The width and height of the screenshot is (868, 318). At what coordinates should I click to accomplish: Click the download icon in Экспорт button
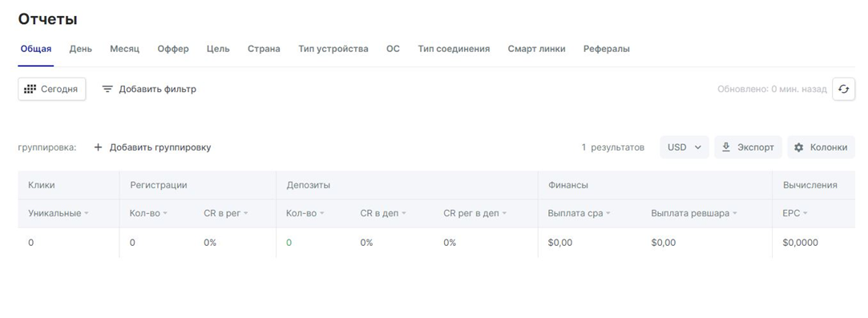pyautogui.click(x=726, y=147)
